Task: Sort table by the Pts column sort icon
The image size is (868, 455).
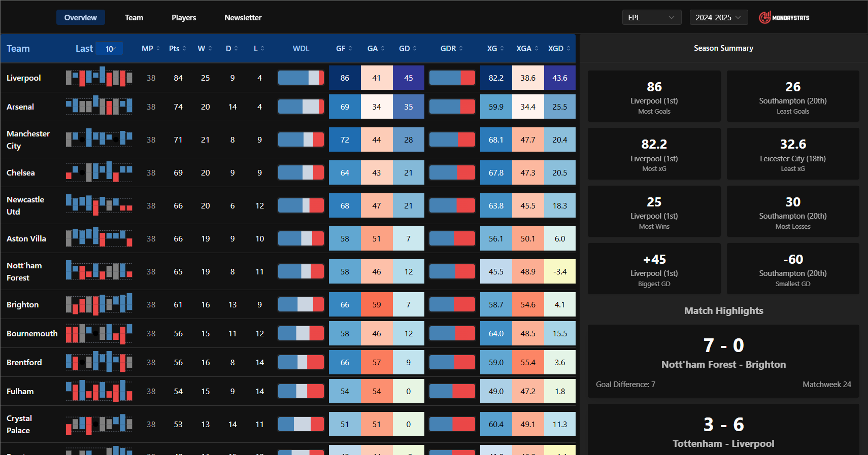Action: [x=184, y=49]
